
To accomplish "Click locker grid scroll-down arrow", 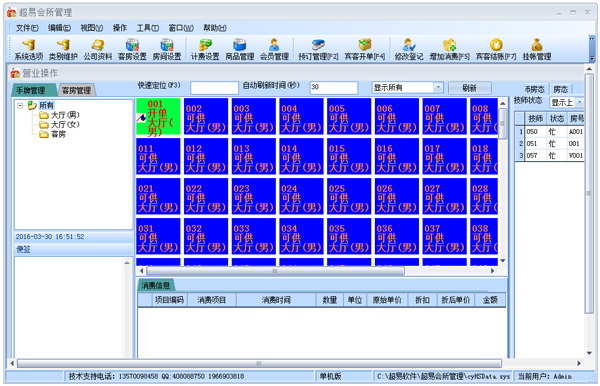I will point(503,261).
